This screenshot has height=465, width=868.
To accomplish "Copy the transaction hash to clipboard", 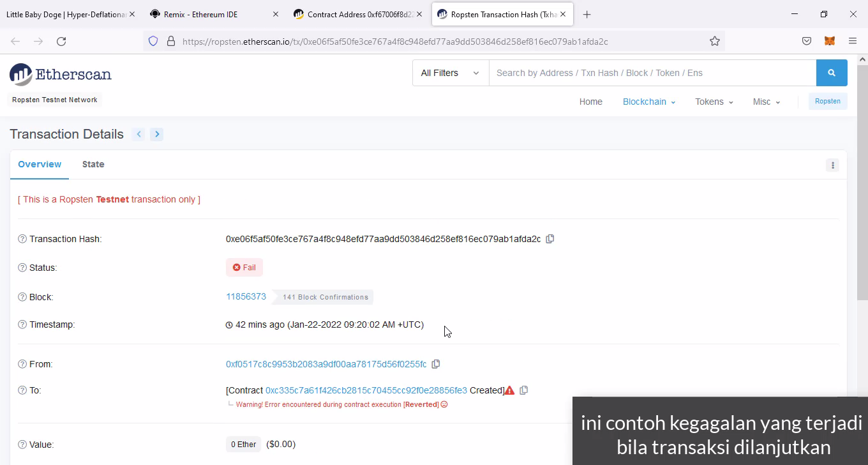I will pos(550,239).
